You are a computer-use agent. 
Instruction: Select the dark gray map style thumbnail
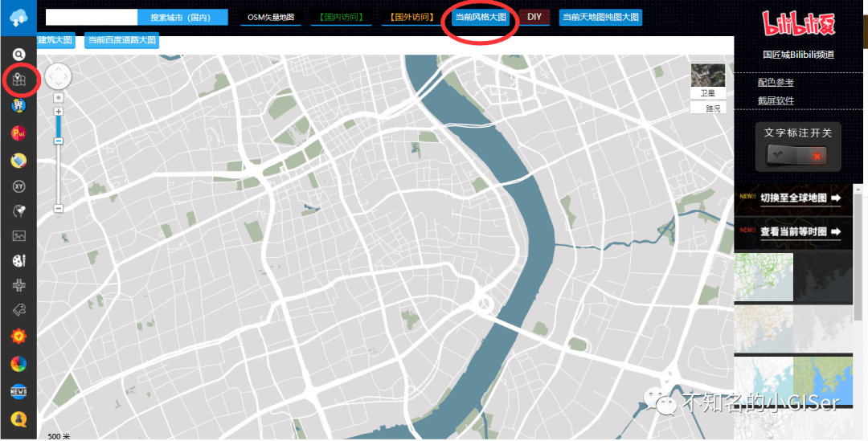tap(823, 277)
